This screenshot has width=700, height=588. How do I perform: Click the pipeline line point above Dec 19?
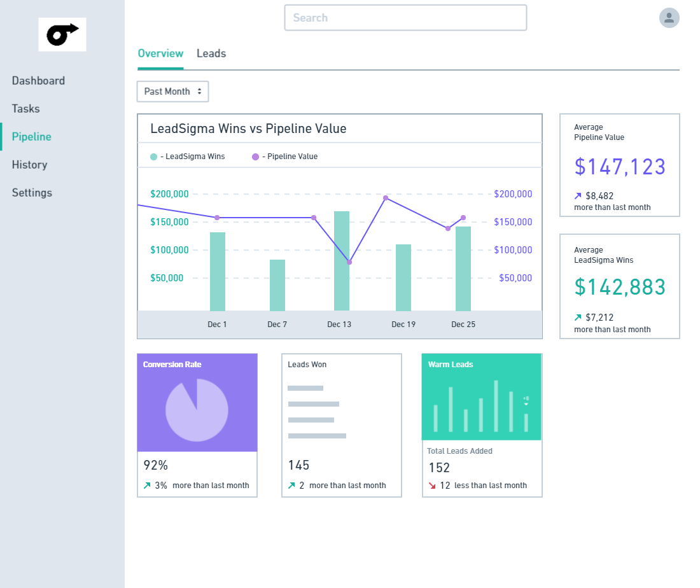tap(386, 198)
